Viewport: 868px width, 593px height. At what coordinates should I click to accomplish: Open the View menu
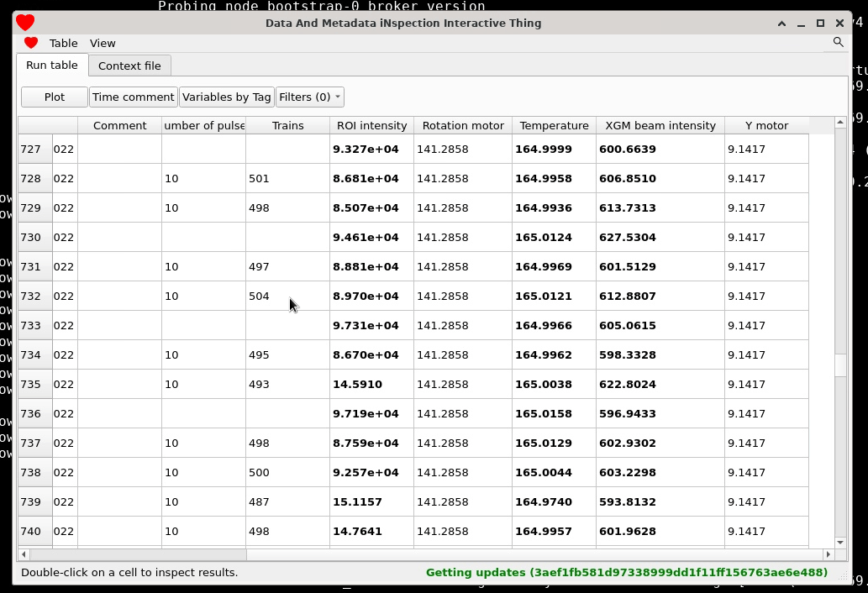(x=103, y=43)
